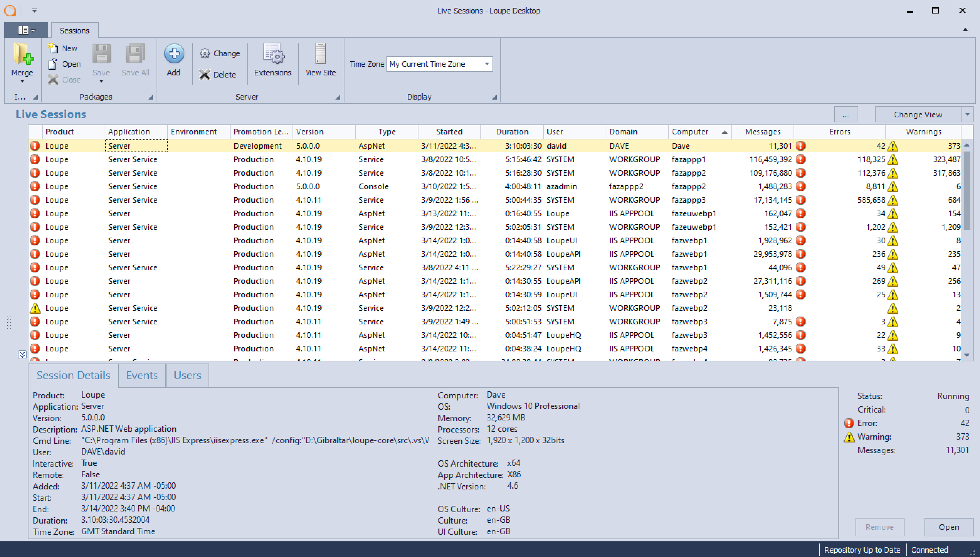Open Extensions configuration icon
This screenshot has height=557, width=980.
coord(273,54)
